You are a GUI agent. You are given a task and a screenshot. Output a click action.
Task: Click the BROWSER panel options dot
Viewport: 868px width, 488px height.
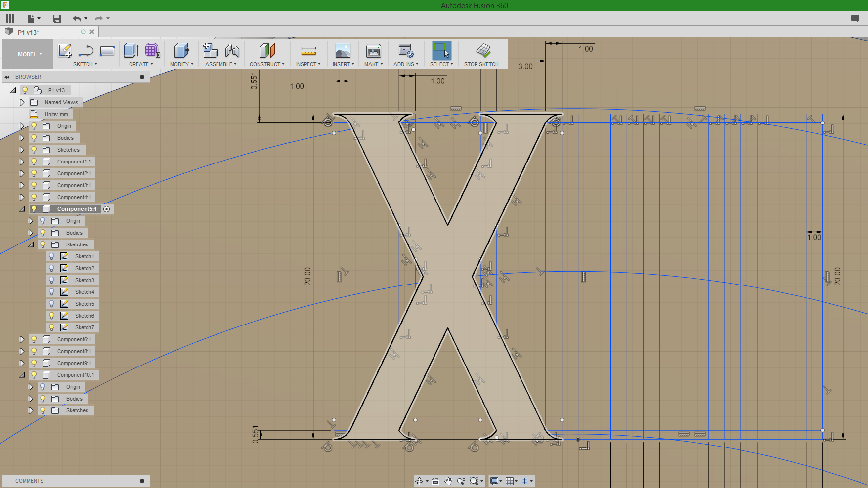click(x=142, y=77)
